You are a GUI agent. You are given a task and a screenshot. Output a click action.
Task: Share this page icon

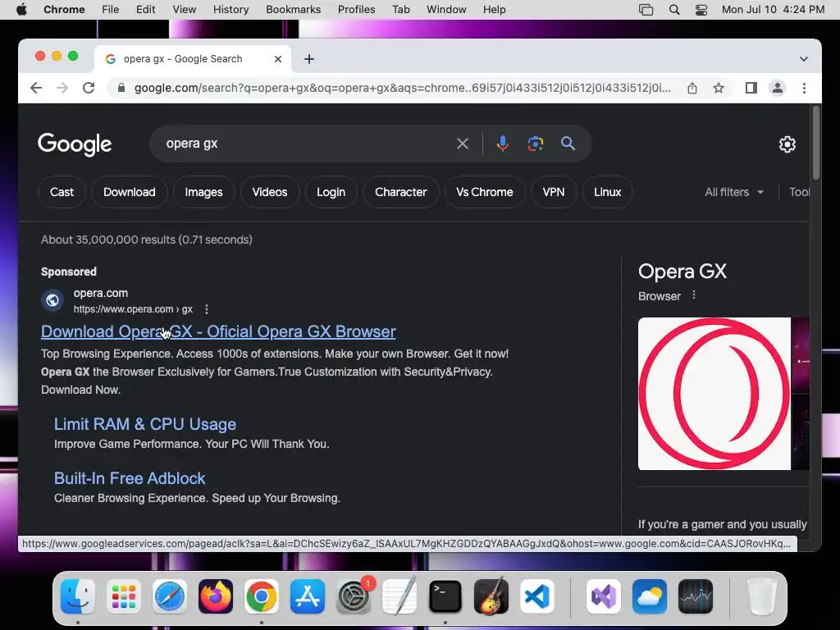pyautogui.click(x=692, y=88)
